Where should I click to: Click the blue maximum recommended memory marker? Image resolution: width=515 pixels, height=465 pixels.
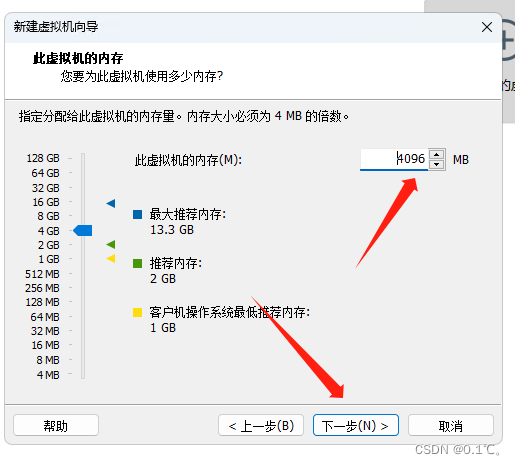111,203
